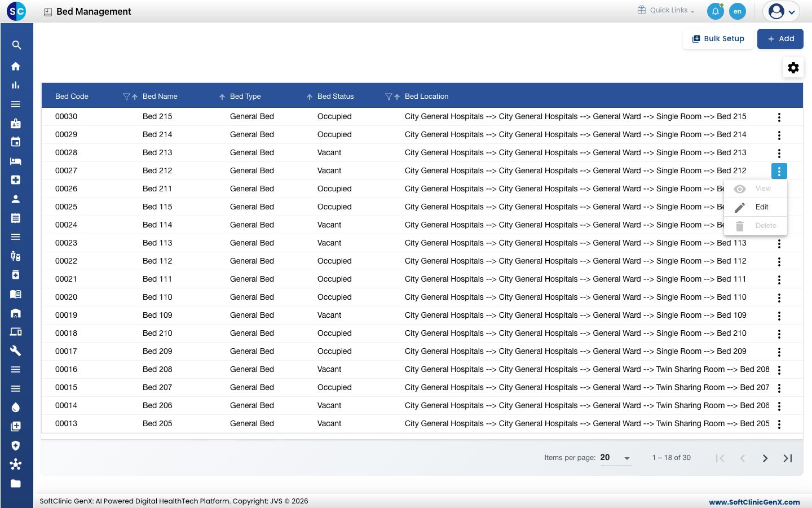Expand the Quick Links dropdown
Screen dimensions: 812x508
(666, 10)
